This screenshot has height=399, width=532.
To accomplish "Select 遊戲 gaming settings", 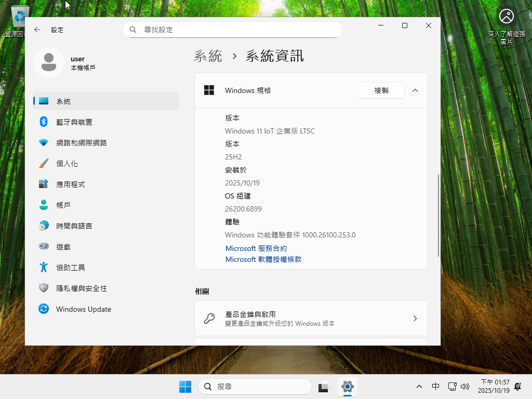I will [x=63, y=247].
